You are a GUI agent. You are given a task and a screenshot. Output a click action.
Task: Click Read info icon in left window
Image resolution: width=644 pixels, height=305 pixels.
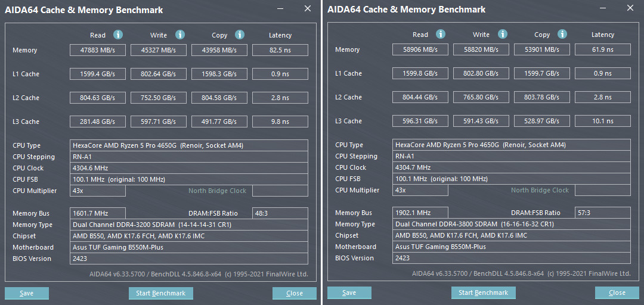tap(118, 35)
